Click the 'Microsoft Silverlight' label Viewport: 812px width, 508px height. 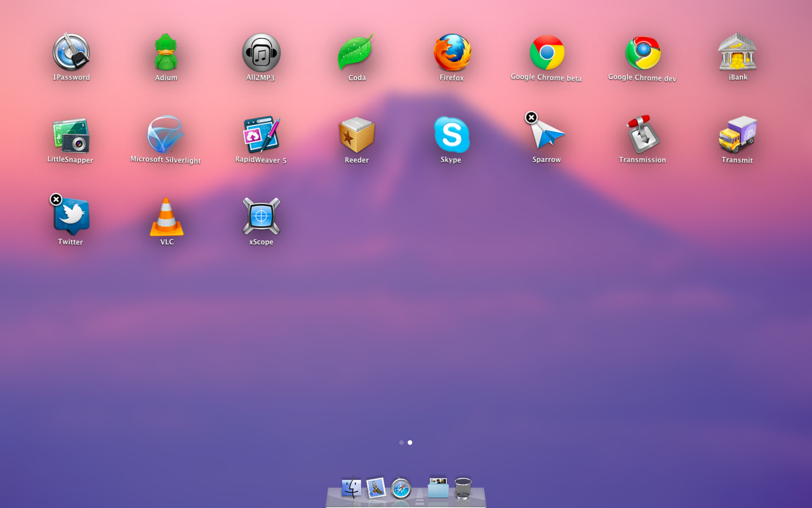pyautogui.click(x=166, y=160)
